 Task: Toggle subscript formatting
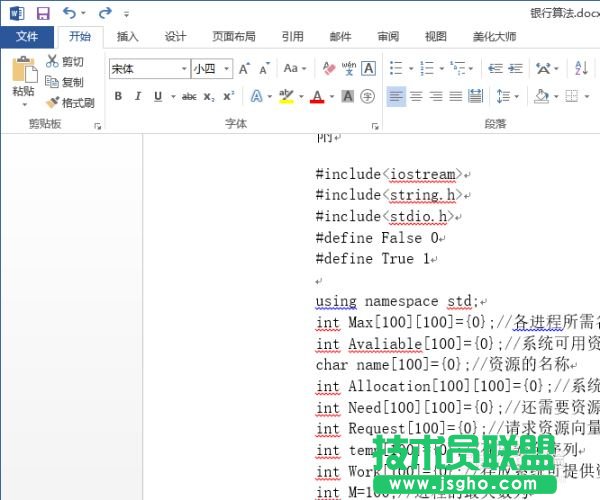click(x=209, y=97)
